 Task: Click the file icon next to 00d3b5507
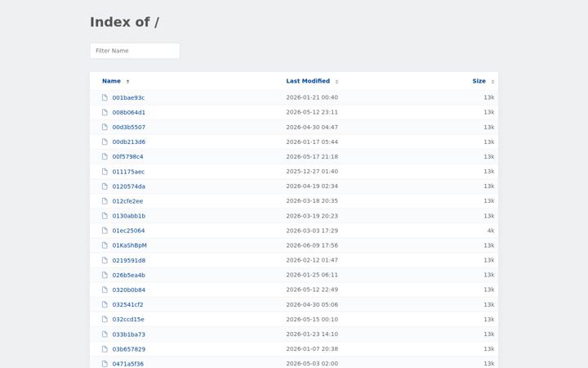click(x=105, y=127)
